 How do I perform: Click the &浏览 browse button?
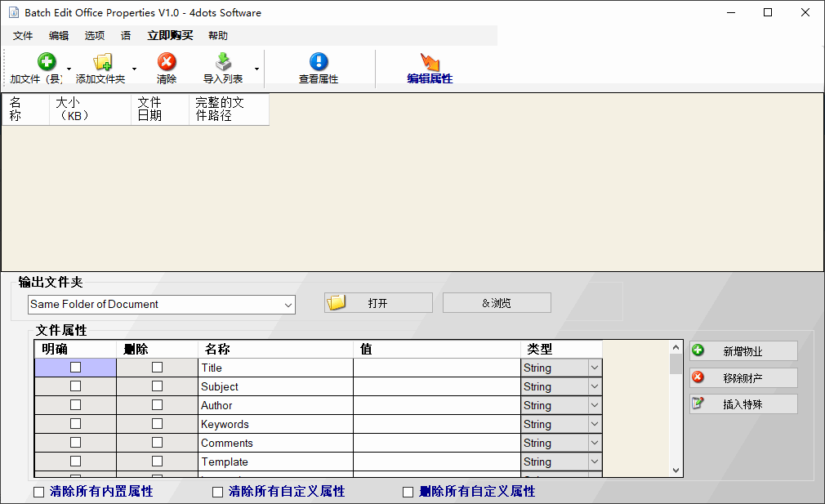coord(497,303)
